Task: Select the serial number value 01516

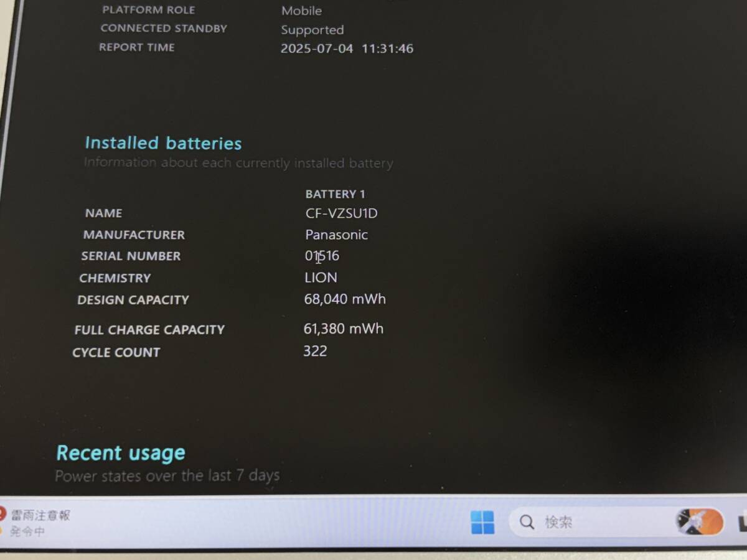Action: coord(322,256)
